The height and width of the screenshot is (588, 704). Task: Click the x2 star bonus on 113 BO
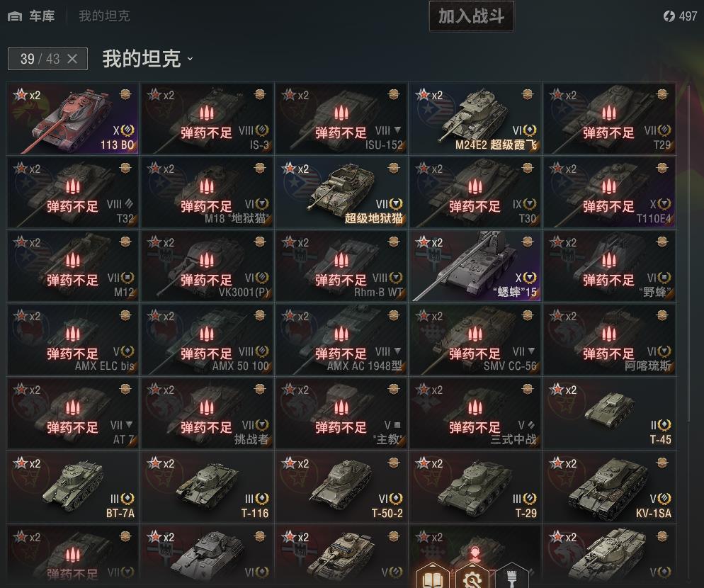(x=27, y=95)
